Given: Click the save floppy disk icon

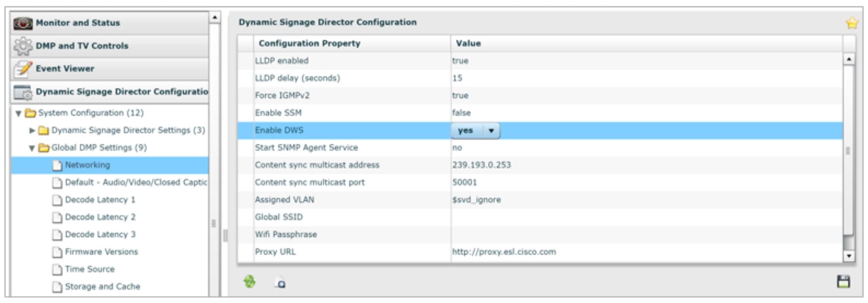Looking at the screenshot, I should (843, 282).
